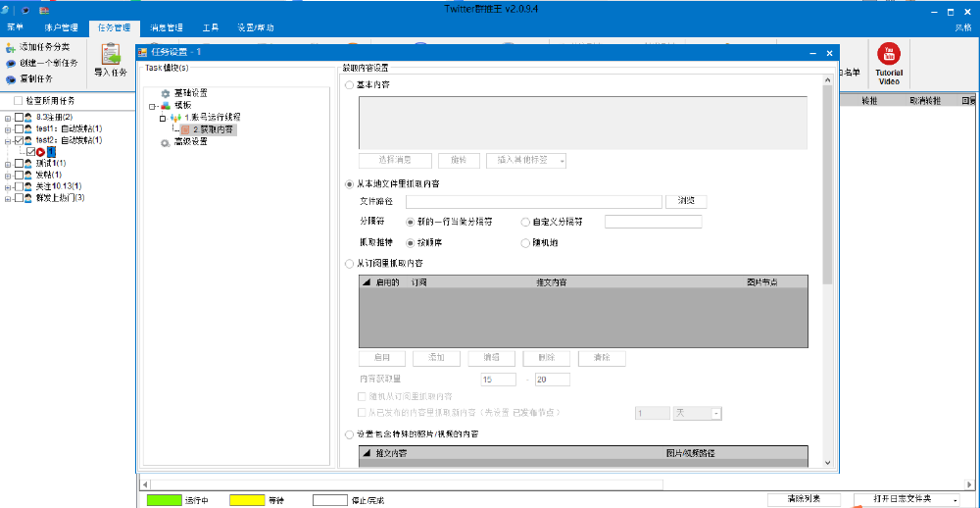Collapse the 模板 node in Task tree
Screen dimensions: 980x508
[x=152, y=106]
